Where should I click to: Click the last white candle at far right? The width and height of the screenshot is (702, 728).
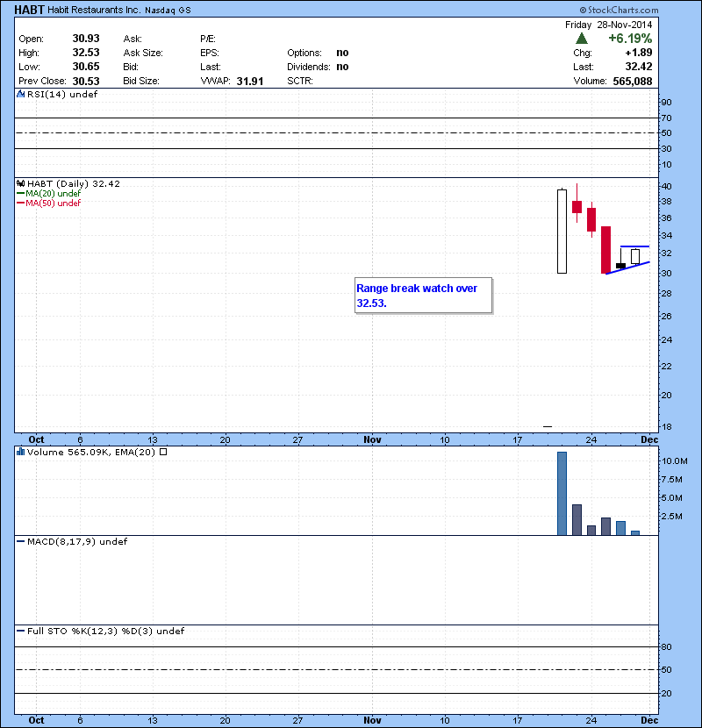tap(635, 257)
